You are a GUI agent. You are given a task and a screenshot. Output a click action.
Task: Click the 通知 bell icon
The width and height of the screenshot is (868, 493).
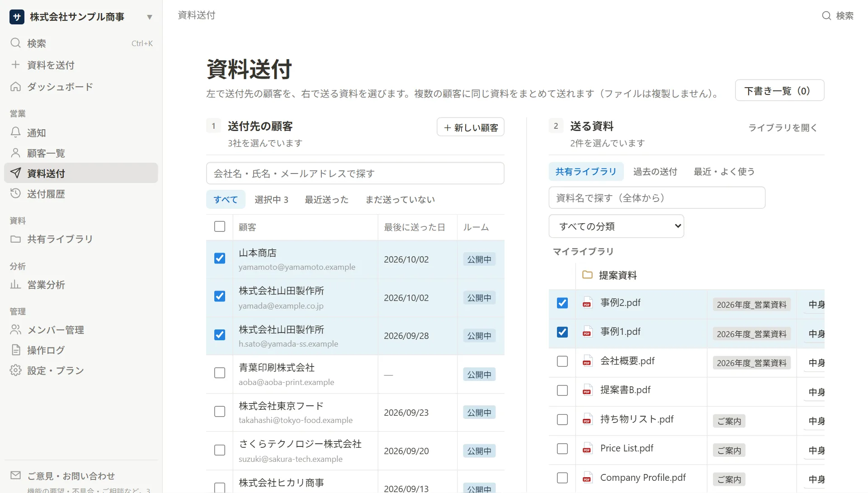16,132
